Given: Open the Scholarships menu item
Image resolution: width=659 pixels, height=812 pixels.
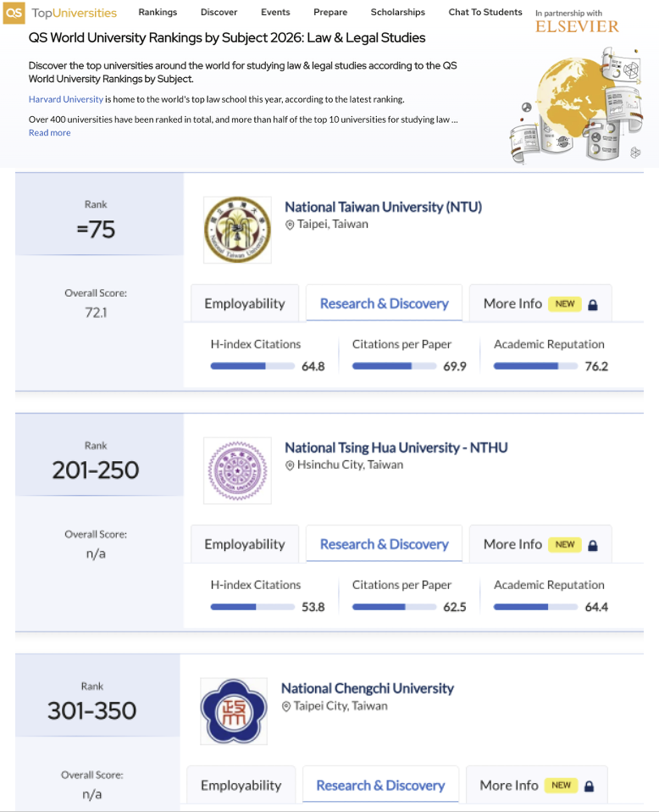Looking at the screenshot, I should point(398,13).
